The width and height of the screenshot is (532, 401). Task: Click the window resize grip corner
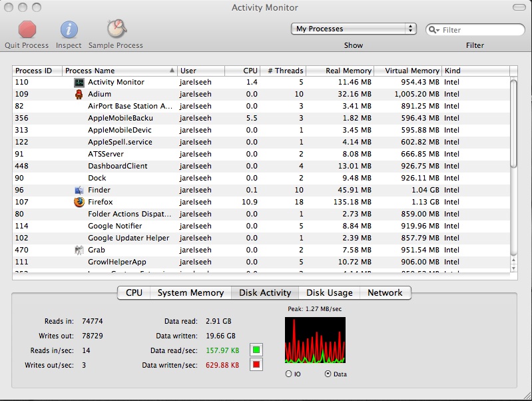click(x=527, y=396)
